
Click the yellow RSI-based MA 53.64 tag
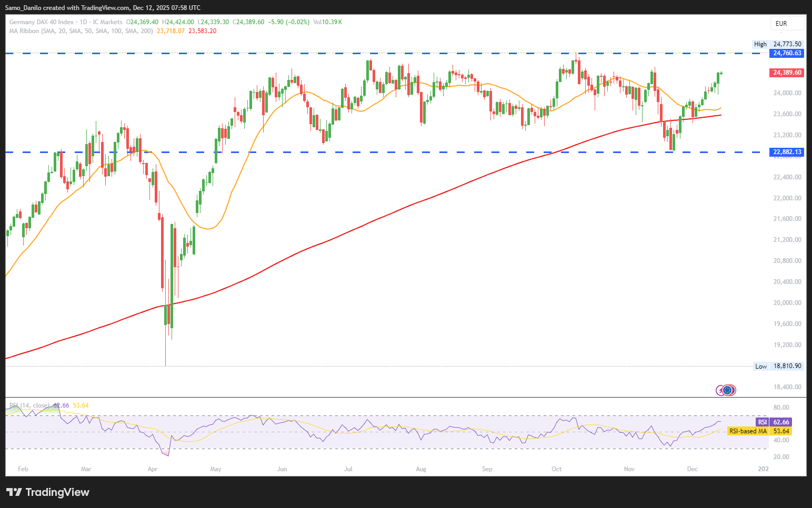point(759,431)
